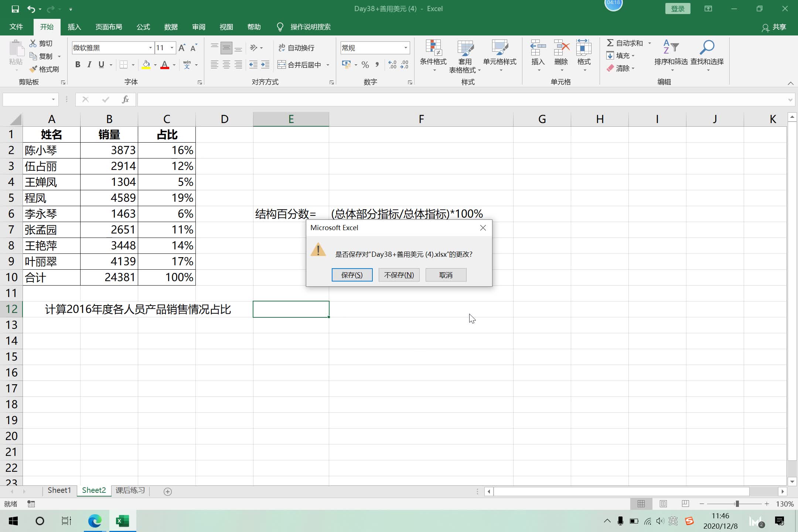Click the percent style icon
This screenshot has height=532, width=798.
point(365,65)
